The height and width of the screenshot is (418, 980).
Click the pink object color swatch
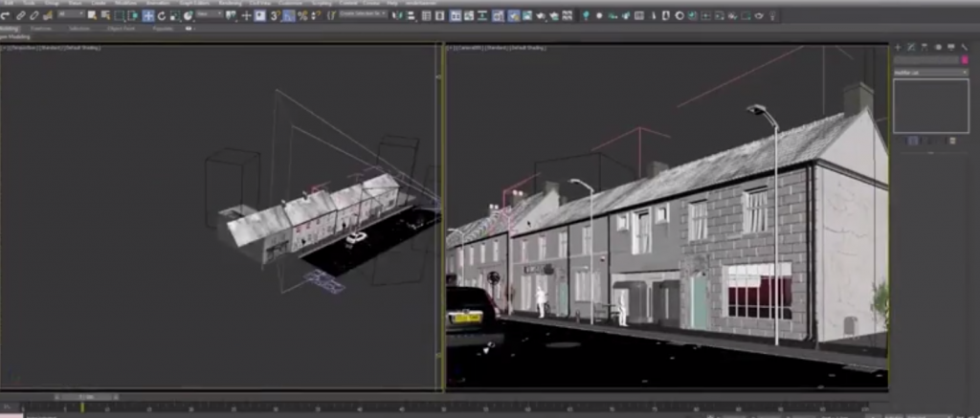964,59
